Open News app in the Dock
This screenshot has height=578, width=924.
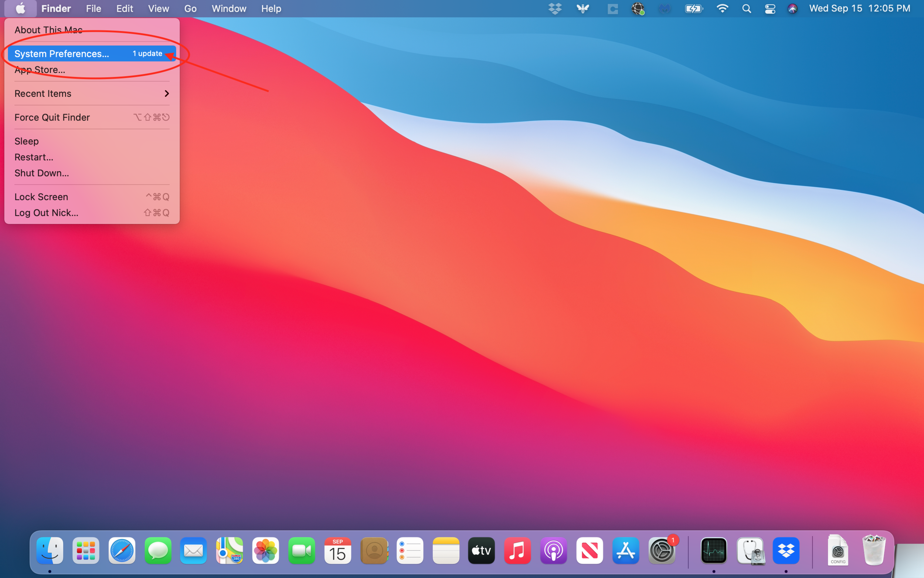590,551
